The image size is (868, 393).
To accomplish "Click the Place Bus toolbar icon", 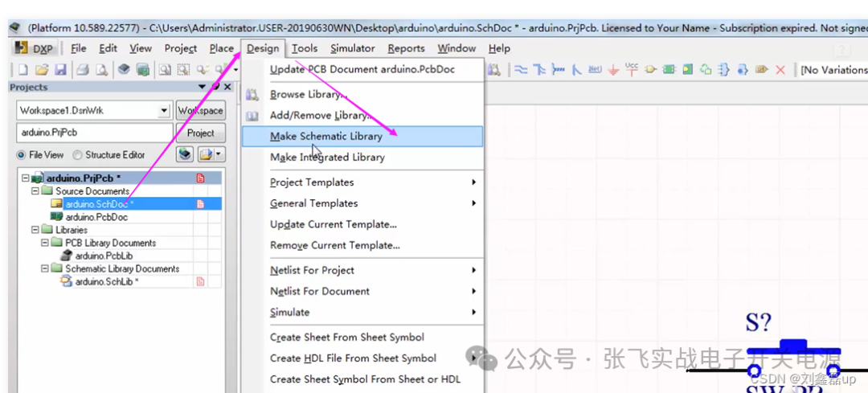I will tap(540, 70).
